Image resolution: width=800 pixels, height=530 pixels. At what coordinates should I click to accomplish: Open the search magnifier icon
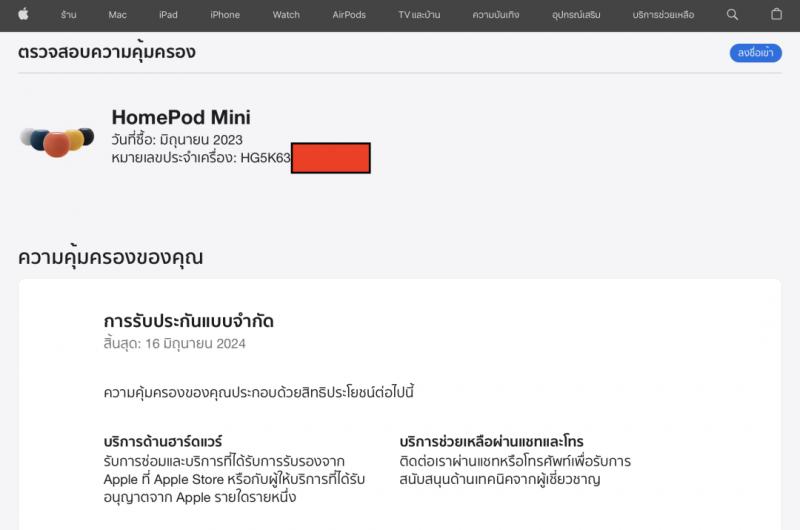coord(732,15)
